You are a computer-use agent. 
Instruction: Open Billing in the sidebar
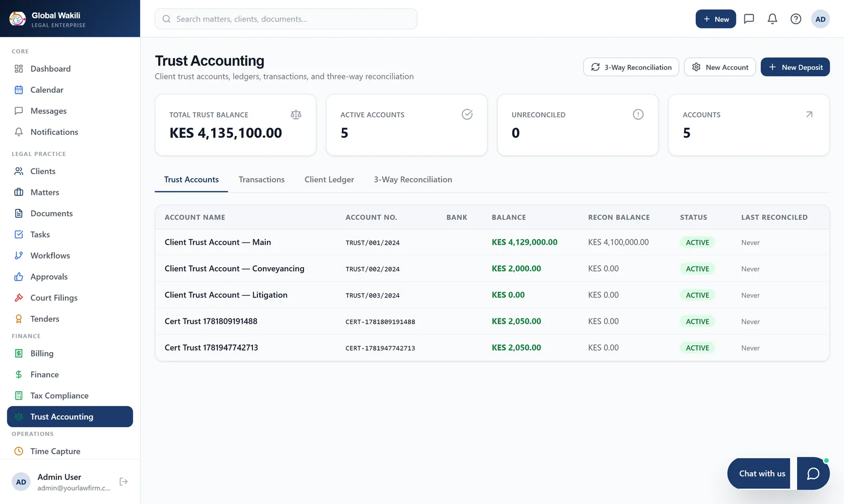[x=70, y=353]
